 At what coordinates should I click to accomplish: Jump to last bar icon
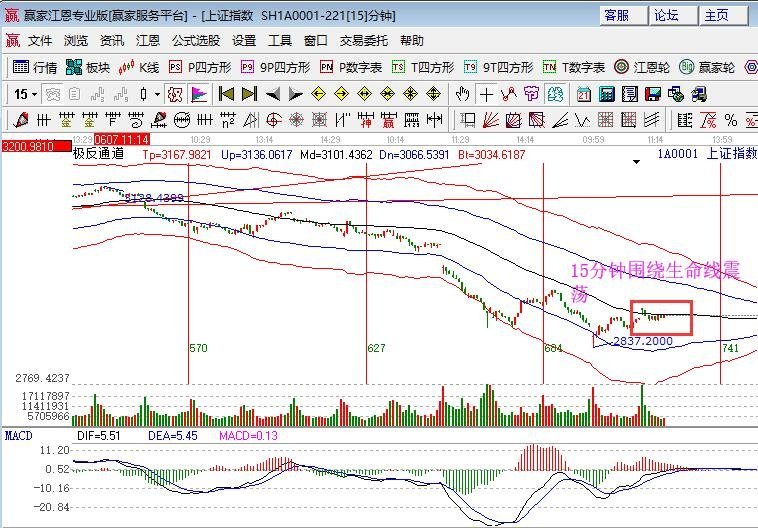click(249, 94)
